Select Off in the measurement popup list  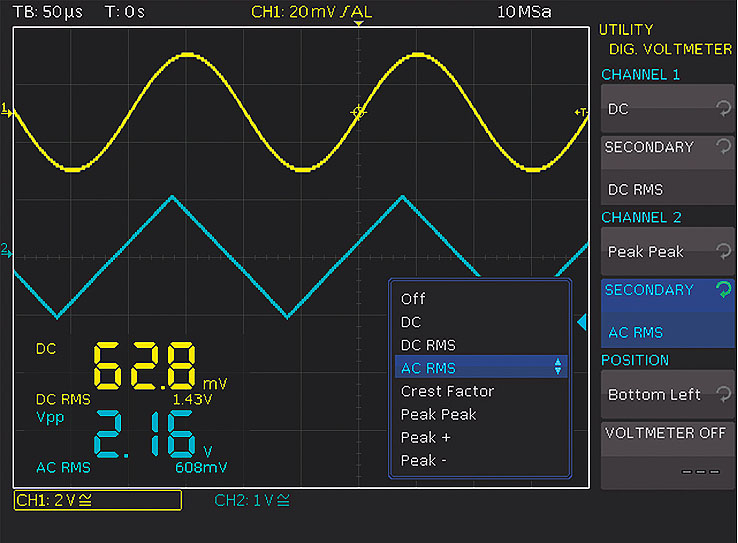point(413,299)
